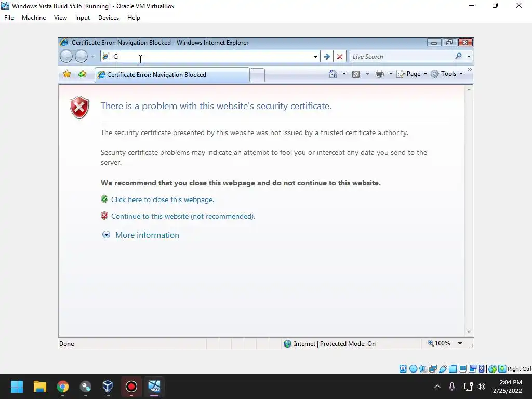This screenshot has height=399, width=532.
Task: Click the VirtualBox display settings icon
Action: (462, 369)
